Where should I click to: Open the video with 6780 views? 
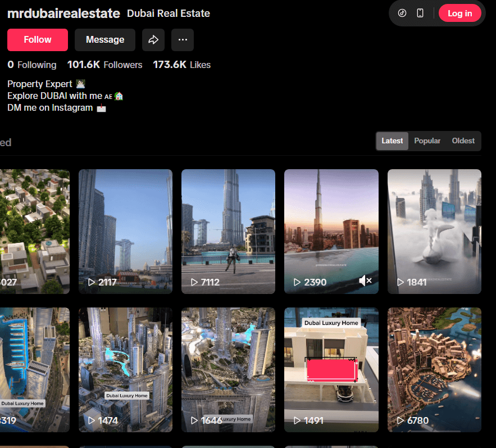coord(434,370)
